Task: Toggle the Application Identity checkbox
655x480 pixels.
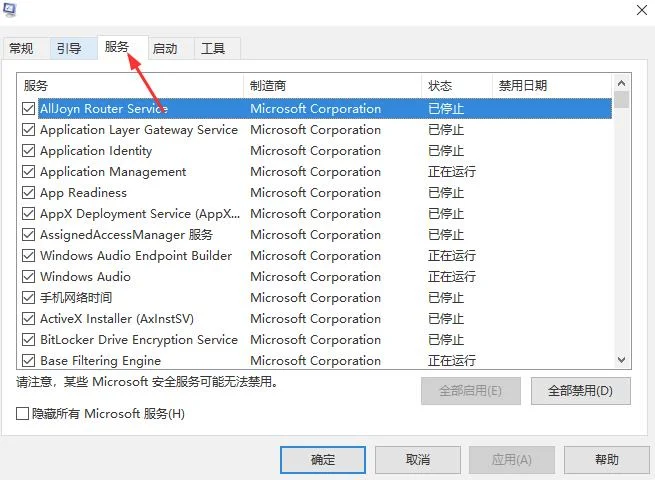Action: tap(28, 150)
